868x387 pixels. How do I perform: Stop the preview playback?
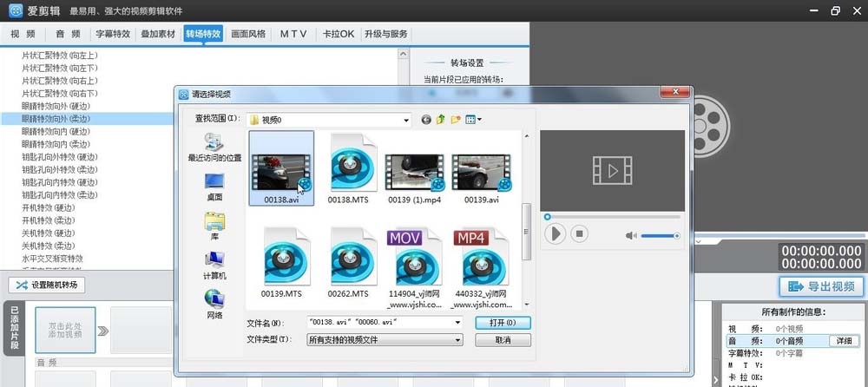click(579, 233)
